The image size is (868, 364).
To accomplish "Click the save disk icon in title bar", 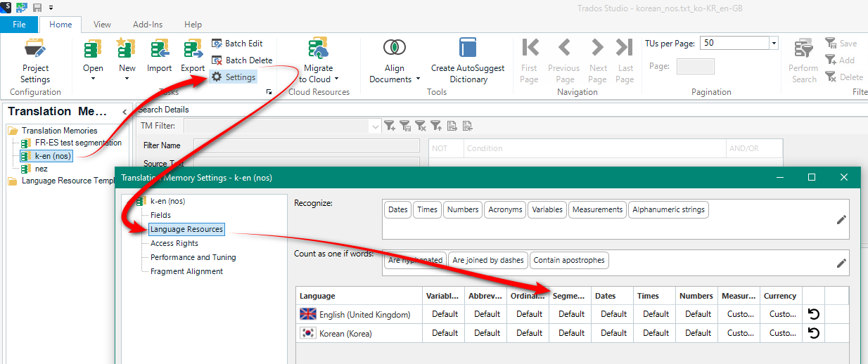I will [x=37, y=7].
